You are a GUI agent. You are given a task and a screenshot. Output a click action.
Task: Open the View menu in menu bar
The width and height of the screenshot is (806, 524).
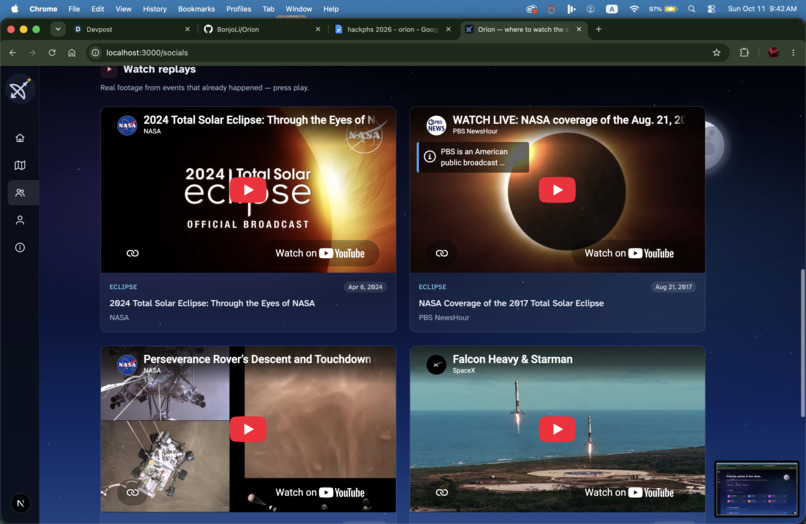[x=123, y=9]
